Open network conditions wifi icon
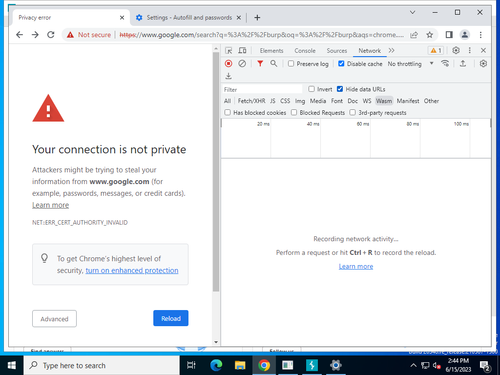 click(445, 63)
